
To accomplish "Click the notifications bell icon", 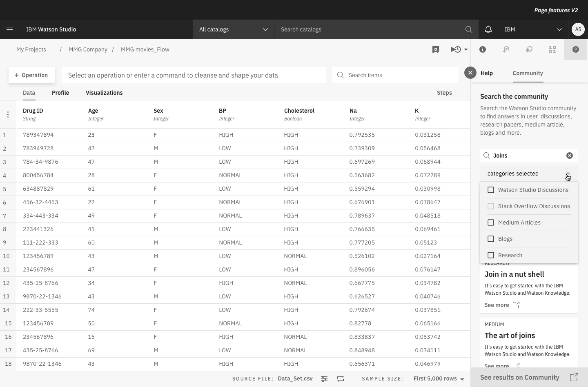I will click(488, 29).
